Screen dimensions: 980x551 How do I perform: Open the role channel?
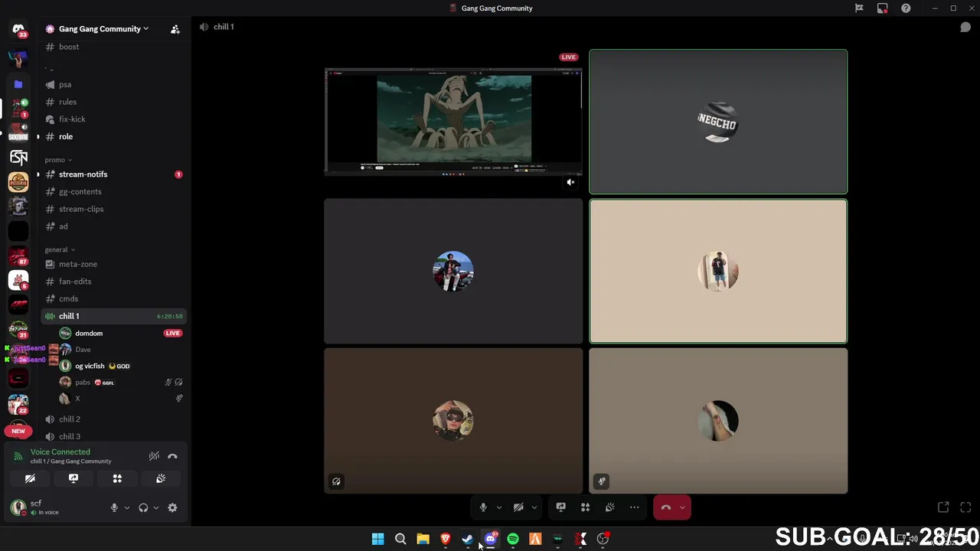pos(113,136)
